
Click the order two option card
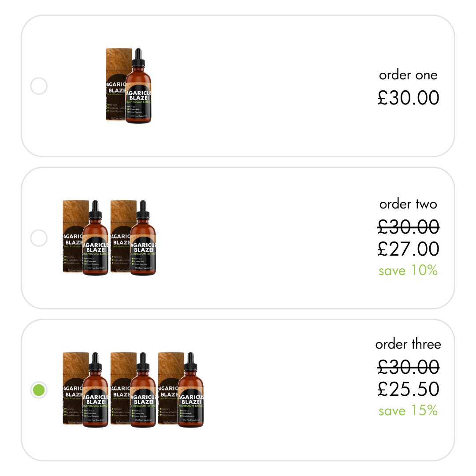(x=238, y=237)
